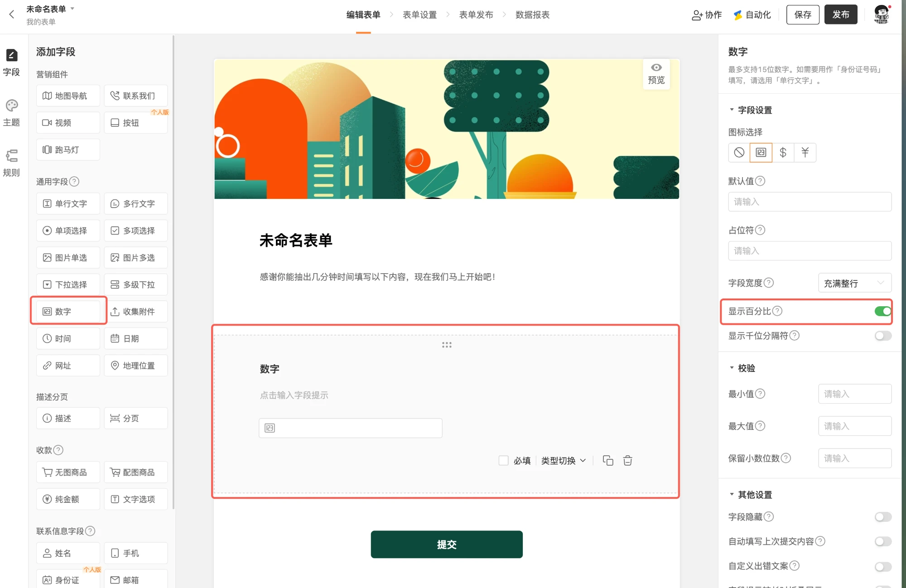Screen dimensions: 906x588
Task: Open the 协作 collaboration option
Action: click(707, 15)
